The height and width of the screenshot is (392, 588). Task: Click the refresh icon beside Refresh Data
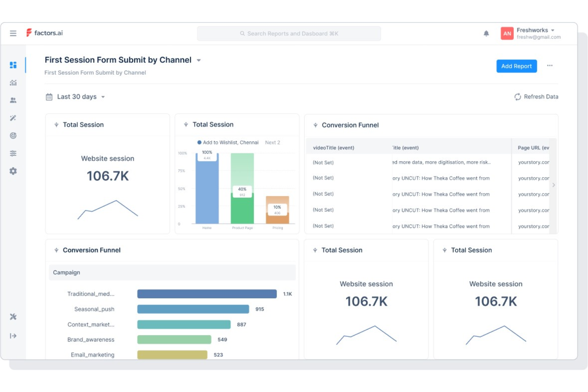518,97
